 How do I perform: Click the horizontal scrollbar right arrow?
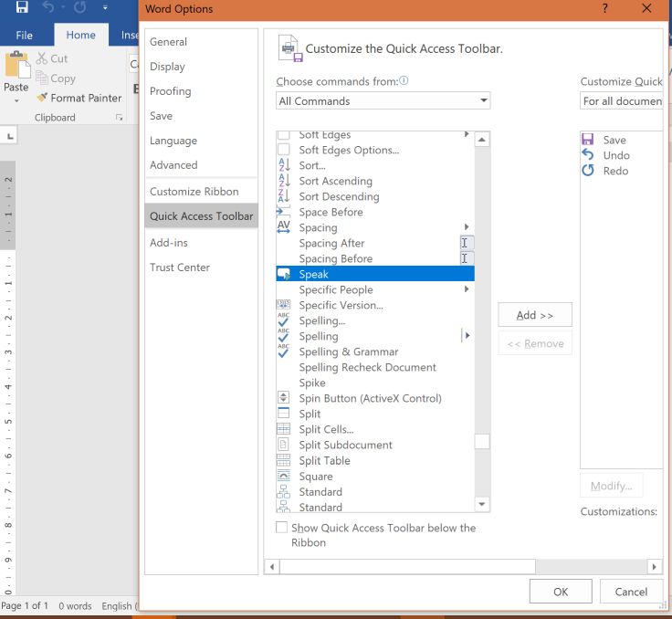(654, 567)
